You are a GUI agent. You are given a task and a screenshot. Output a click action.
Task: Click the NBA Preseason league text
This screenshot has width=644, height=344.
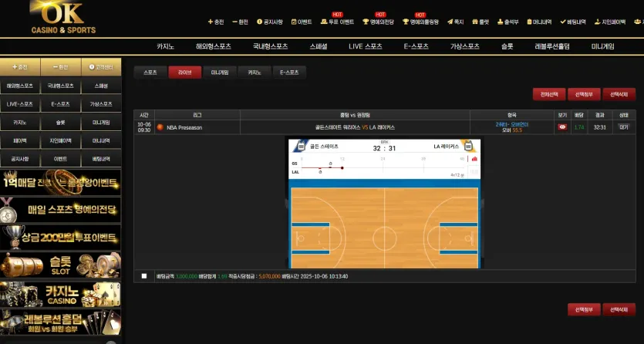tap(184, 128)
